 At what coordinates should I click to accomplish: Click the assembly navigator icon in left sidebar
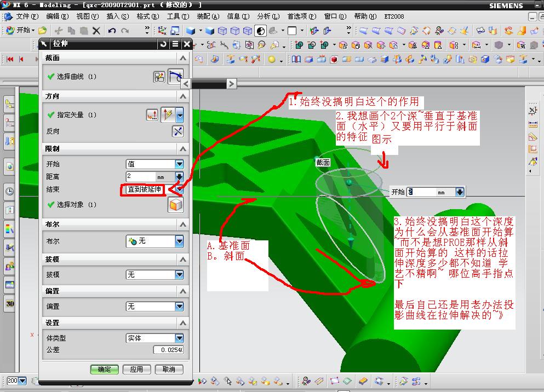pyautogui.click(x=10, y=103)
